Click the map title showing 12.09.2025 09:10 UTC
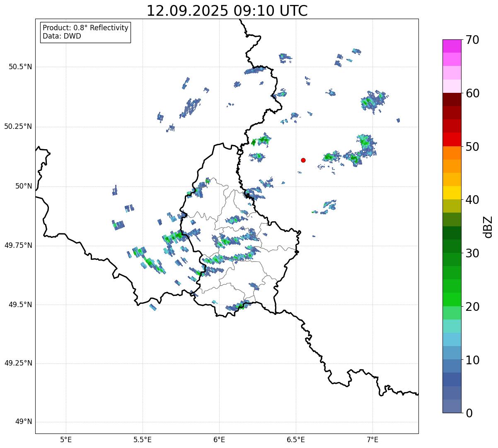This screenshot has height=448, width=498. [x=227, y=11]
